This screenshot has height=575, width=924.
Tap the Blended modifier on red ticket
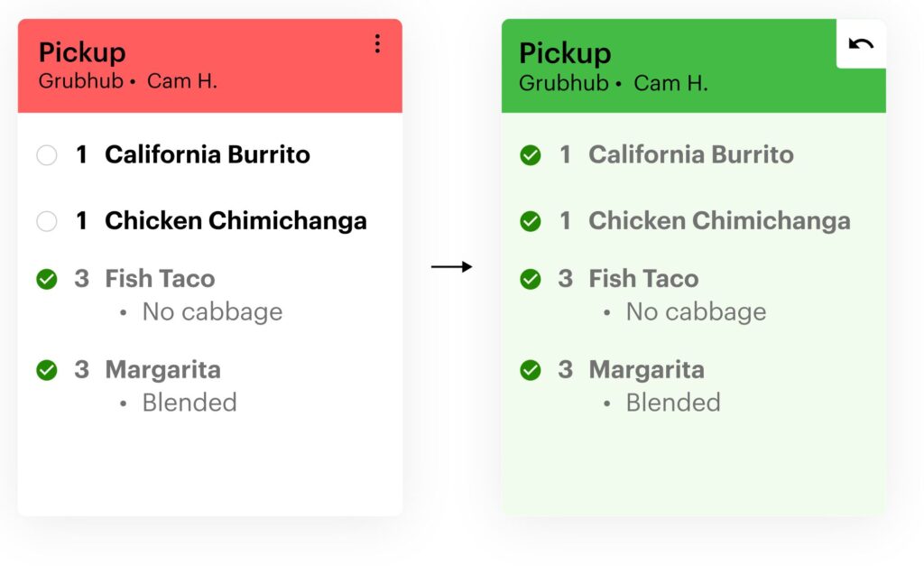click(x=189, y=403)
